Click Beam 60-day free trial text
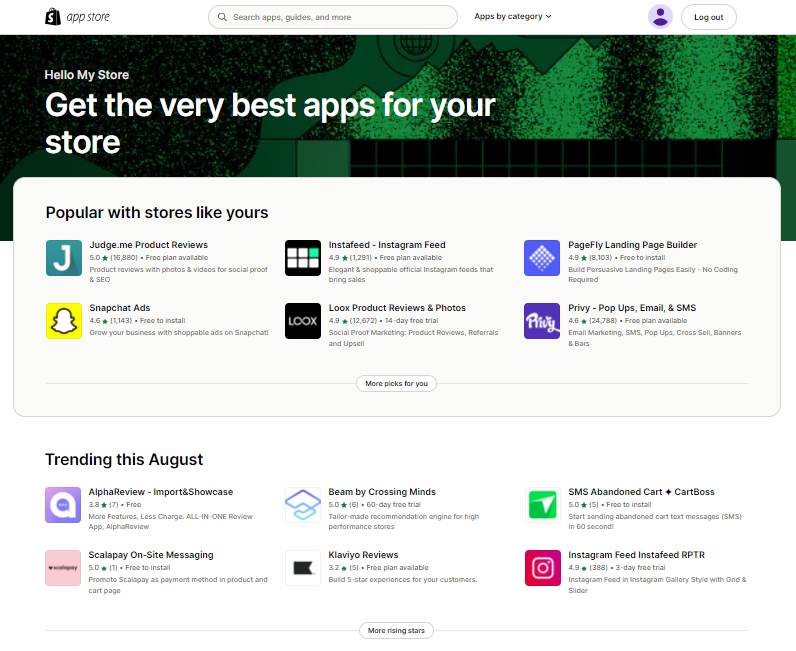Image resolution: width=796 pixels, height=651 pixels. click(393, 504)
